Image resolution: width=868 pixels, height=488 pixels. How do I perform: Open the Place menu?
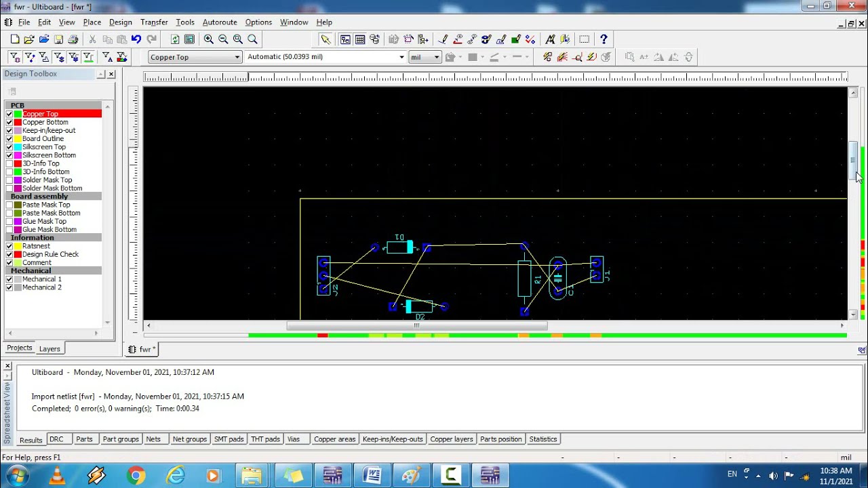point(92,22)
